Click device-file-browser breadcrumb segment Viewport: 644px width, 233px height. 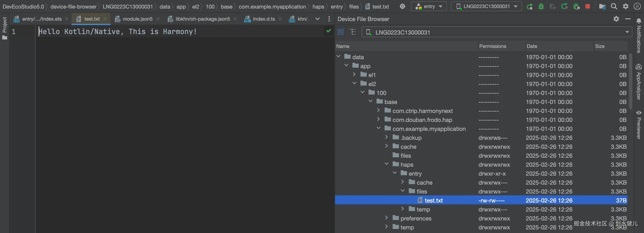pos(74,7)
